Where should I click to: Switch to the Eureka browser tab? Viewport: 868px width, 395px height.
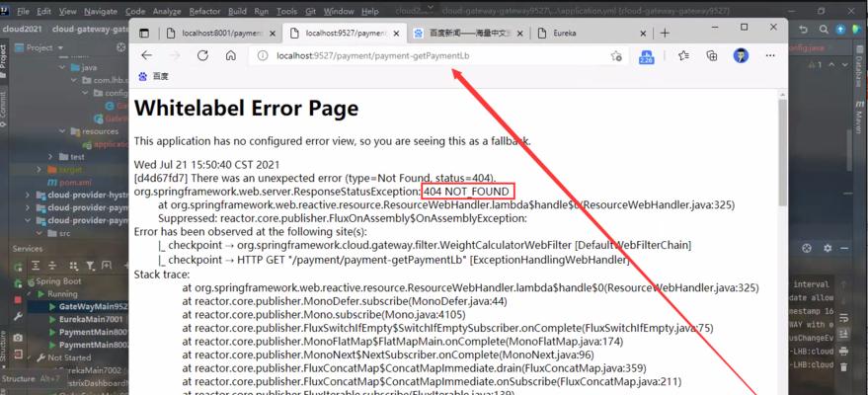tap(592, 34)
